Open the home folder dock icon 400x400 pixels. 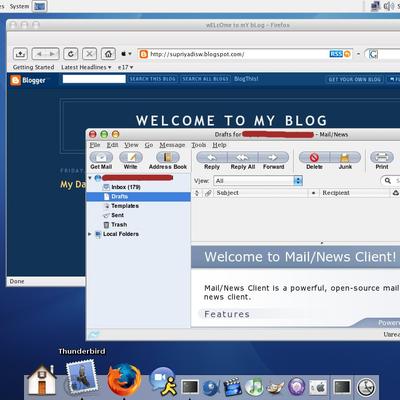pyautogui.click(x=42, y=381)
